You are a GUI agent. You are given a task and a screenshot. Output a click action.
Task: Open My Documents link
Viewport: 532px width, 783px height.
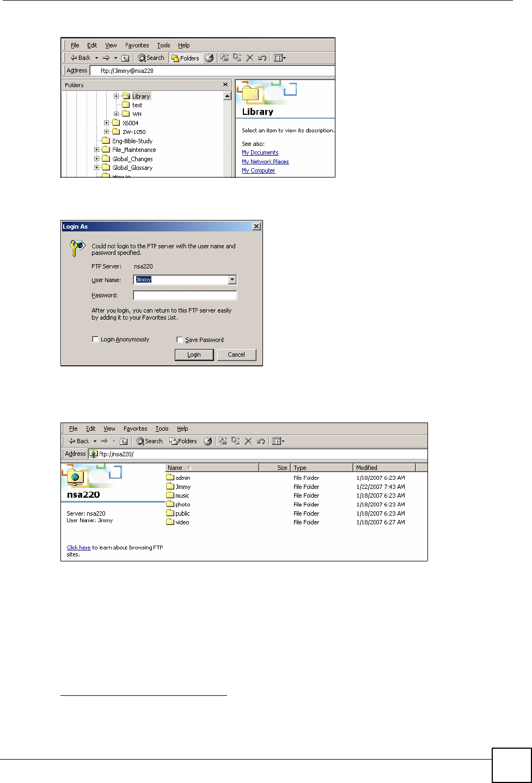(260, 153)
